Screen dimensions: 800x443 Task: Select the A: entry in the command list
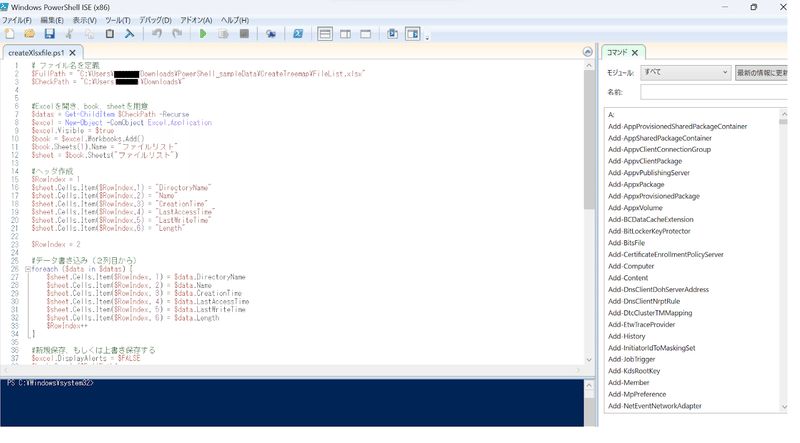point(611,115)
